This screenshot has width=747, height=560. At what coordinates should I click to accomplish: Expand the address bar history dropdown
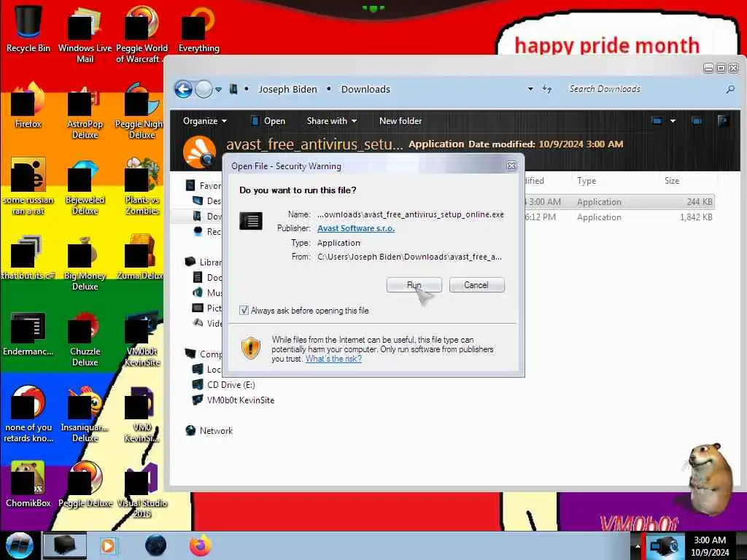530,89
